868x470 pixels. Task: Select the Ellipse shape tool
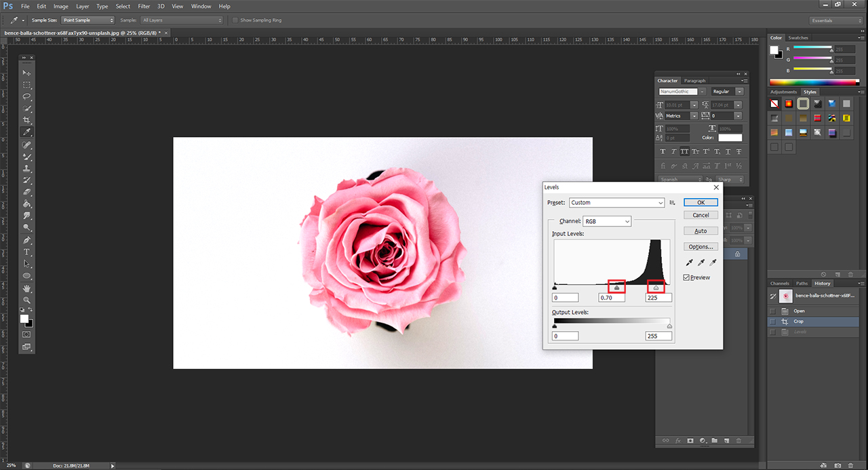pos(27,276)
